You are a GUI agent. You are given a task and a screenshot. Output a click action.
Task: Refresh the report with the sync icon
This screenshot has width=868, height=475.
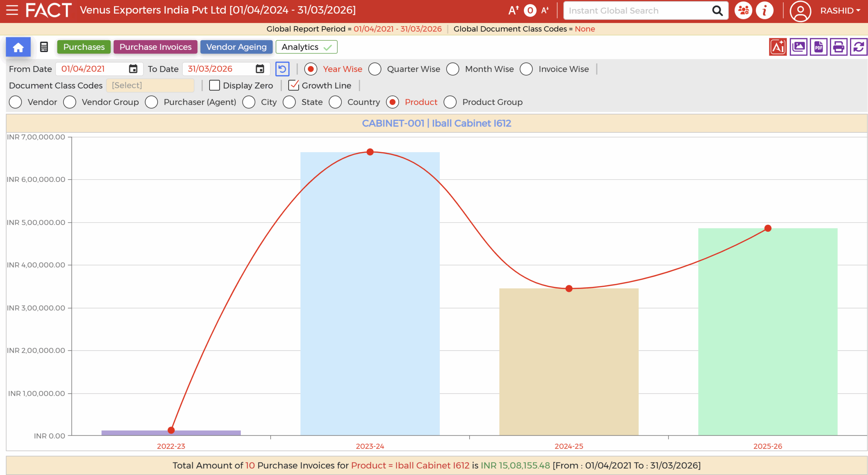point(859,47)
